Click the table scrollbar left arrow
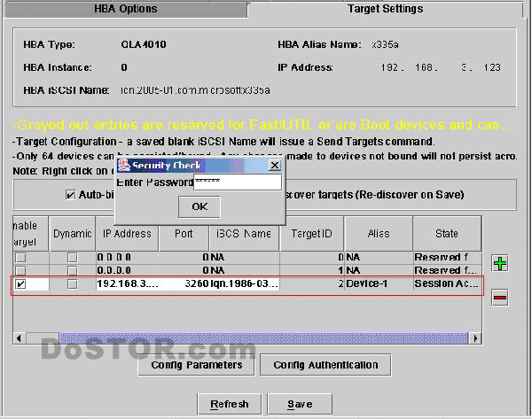 20,338
